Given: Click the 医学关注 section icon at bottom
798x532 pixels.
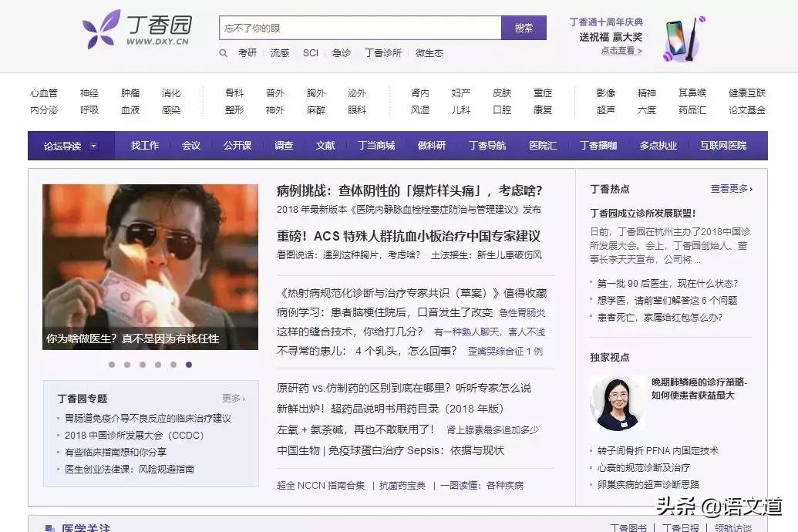Looking at the screenshot, I should pos(52,527).
